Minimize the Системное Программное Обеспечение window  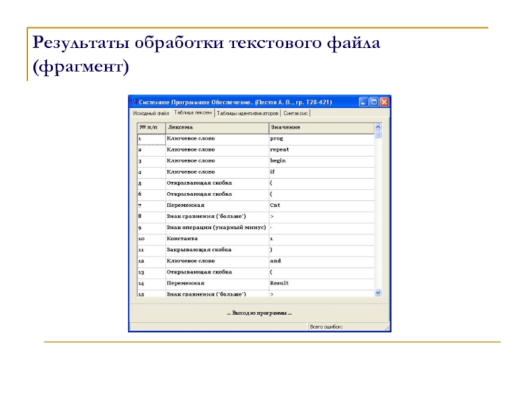coord(364,102)
